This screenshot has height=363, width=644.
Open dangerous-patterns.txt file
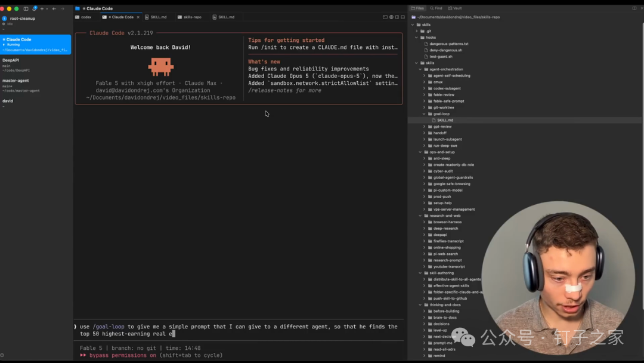[448, 44]
